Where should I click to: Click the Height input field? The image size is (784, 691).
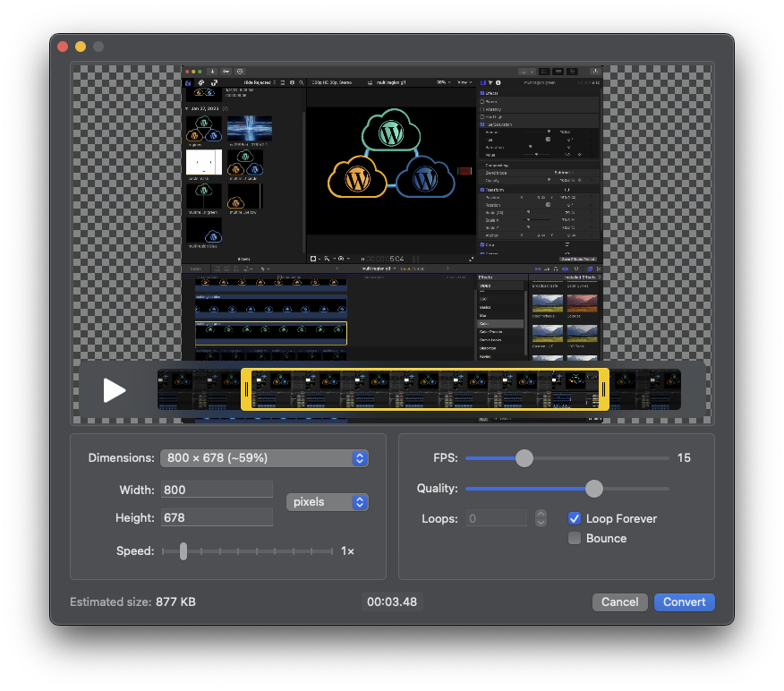pos(217,517)
